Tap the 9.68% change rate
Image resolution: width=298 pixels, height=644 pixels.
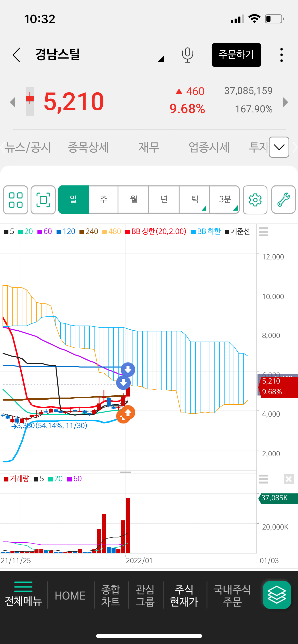tap(187, 109)
